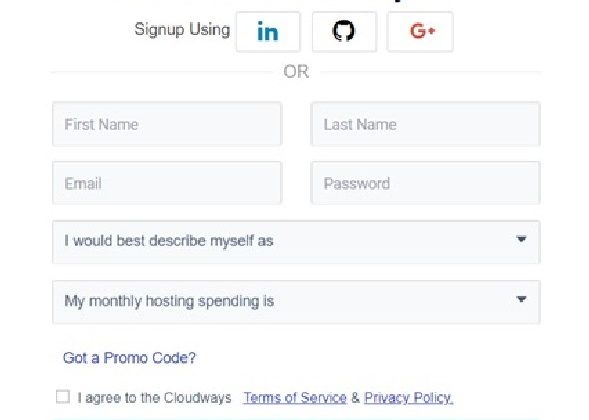The height and width of the screenshot is (420, 589).
Task: Select the Password input field
Action: click(426, 183)
